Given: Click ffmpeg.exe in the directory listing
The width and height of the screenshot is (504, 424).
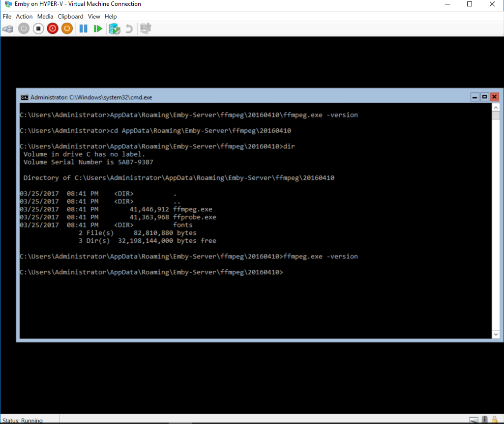Looking at the screenshot, I should 193,209.
